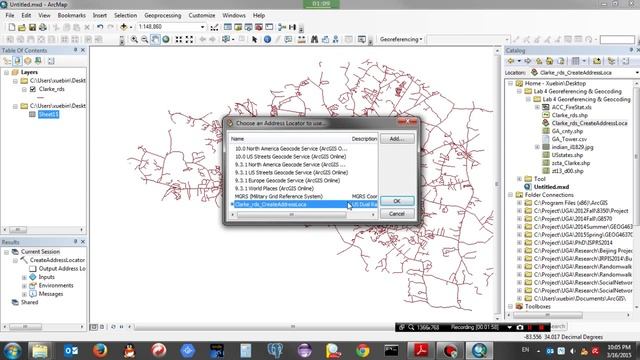Click the Fixed Zoom In icon

pos(179,40)
